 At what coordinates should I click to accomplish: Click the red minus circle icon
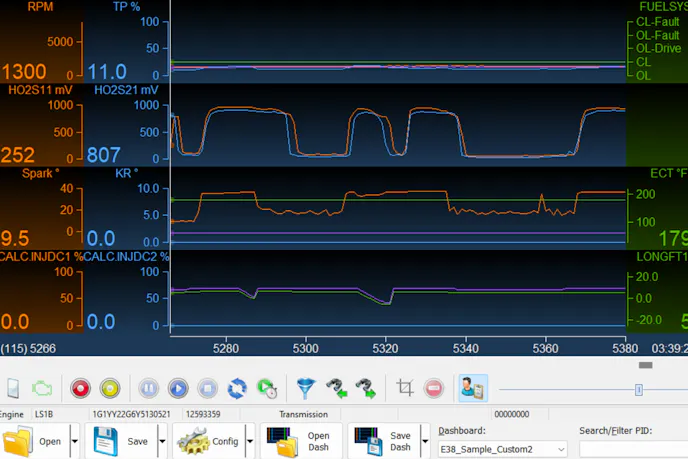[x=434, y=388]
